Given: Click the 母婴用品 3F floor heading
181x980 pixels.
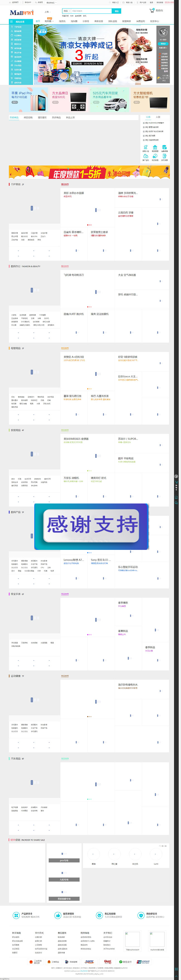Looking at the screenshot, I should pyautogui.click(x=17, y=348).
